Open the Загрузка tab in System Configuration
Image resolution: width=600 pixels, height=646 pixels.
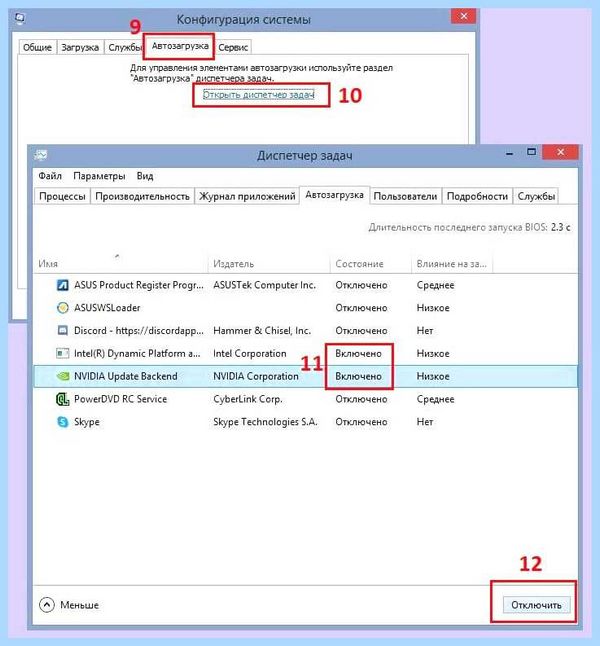(80, 47)
